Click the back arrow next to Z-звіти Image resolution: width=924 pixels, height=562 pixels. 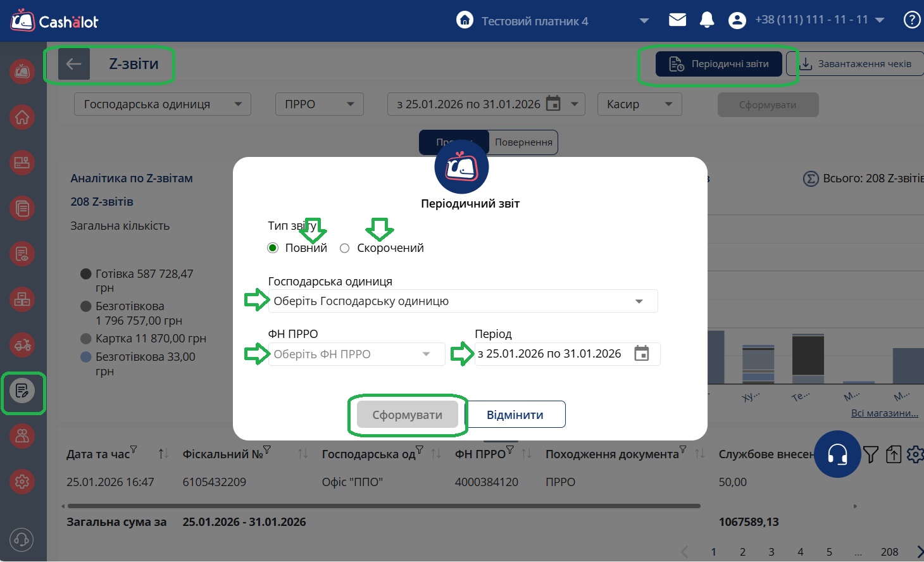(x=73, y=64)
